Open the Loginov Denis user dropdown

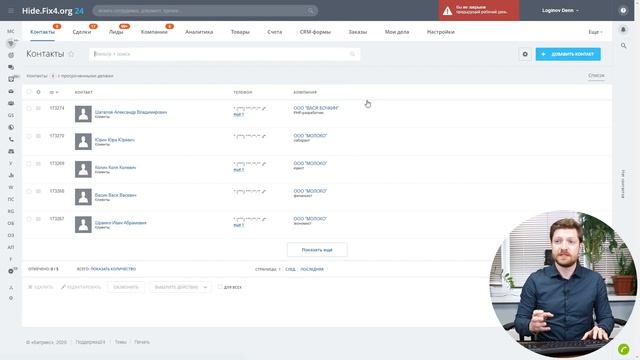[x=560, y=11]
